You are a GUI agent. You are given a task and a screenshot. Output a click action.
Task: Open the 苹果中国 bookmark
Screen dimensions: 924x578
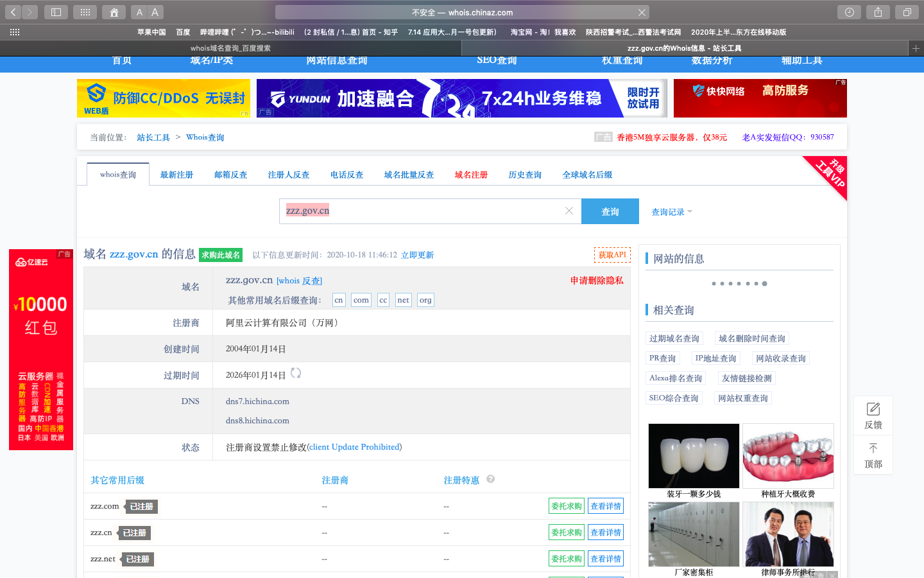pyautogui.click(x=151, y=32)
